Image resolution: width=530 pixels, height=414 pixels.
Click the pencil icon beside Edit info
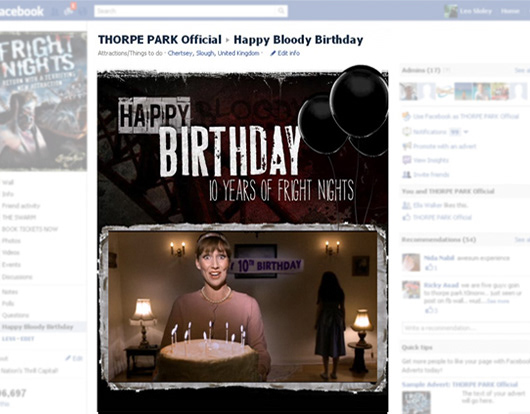(273, 53)
